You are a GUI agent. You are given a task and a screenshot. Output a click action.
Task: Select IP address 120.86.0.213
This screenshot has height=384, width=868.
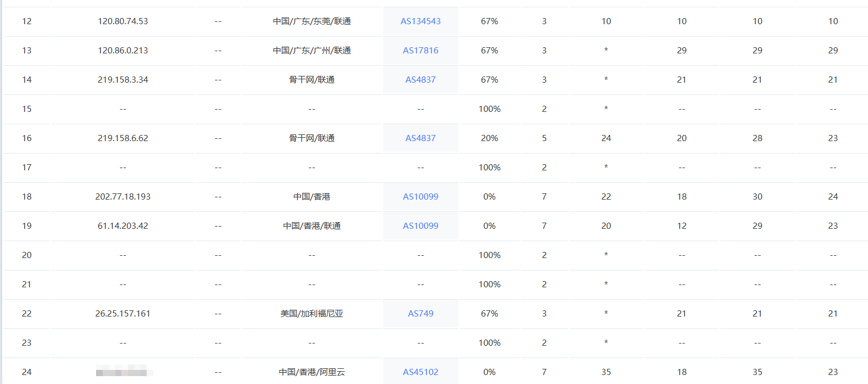coord(123,51)
